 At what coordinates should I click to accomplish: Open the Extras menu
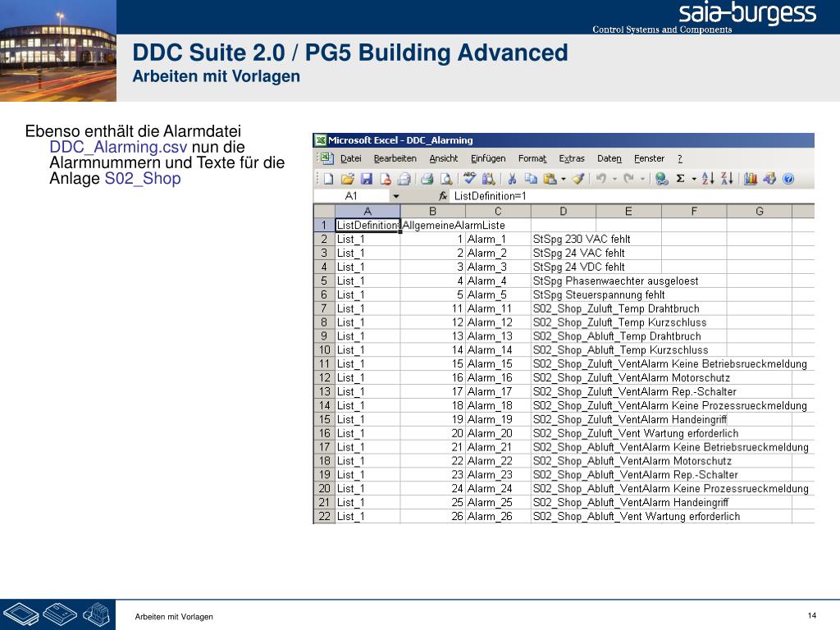pyautogui.click(x=572, y=158)
